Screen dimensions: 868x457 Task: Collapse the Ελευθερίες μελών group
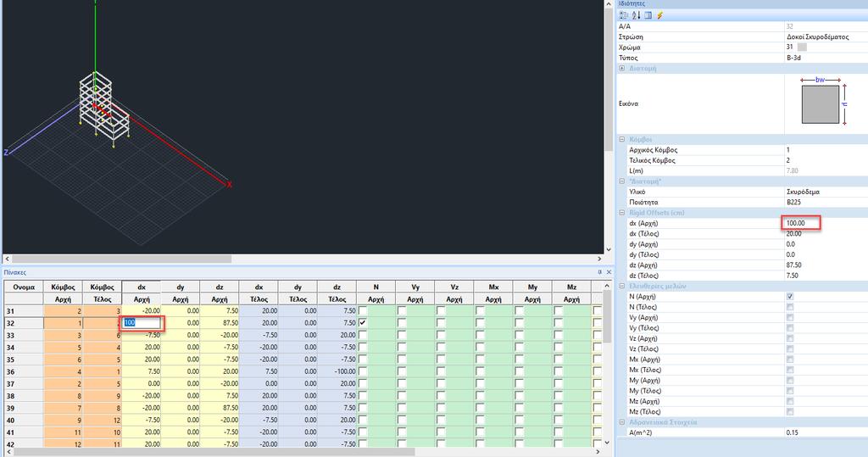pos(621,286)
